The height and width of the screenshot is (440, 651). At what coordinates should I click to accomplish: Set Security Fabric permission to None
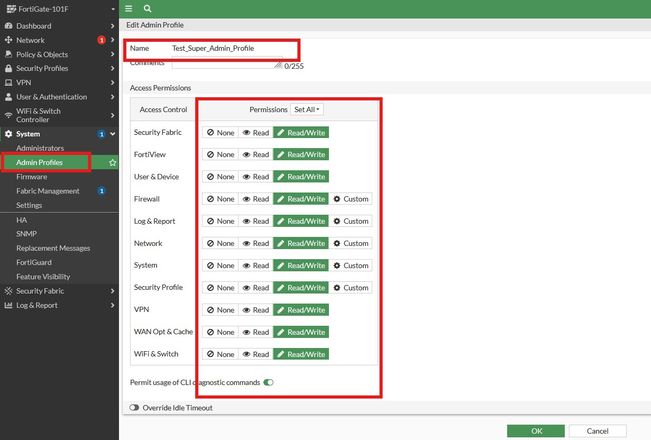coord(220,132)
